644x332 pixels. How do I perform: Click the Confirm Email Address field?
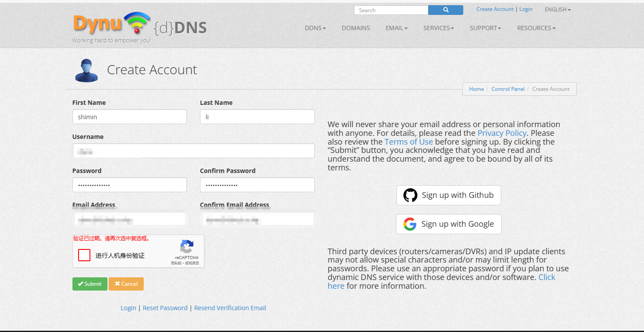click(257, 219)
